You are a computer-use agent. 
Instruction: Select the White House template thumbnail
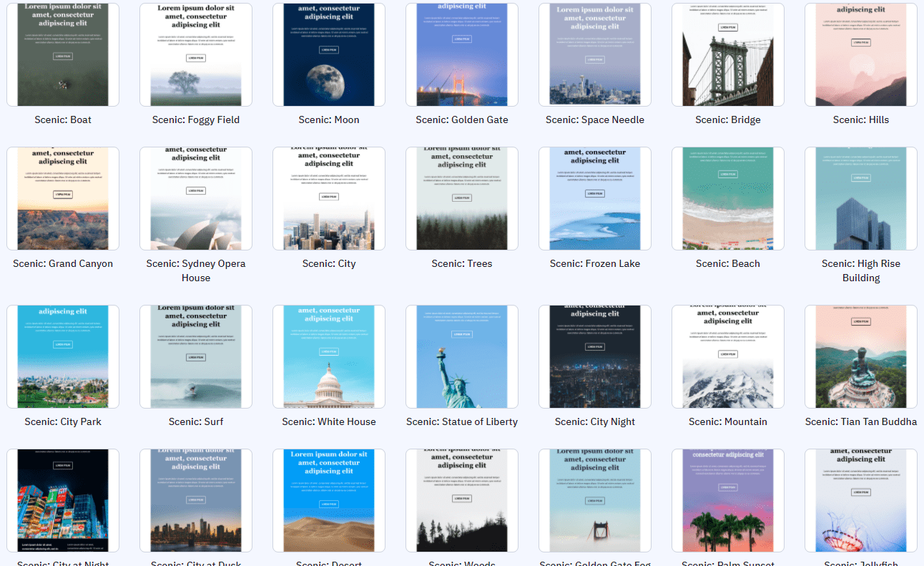coord(329,357)
